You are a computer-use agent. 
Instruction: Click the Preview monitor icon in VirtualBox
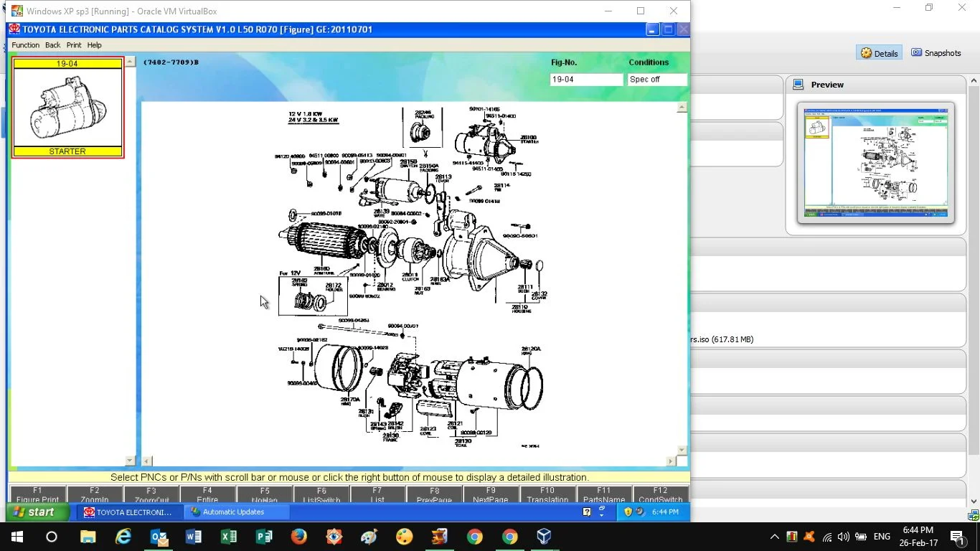pos(798,85)
